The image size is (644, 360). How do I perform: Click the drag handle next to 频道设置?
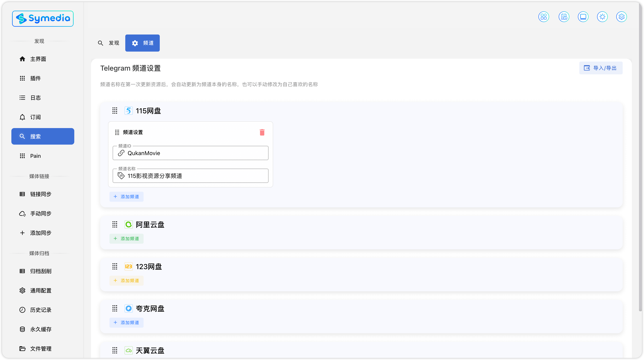tap(117, 132)
